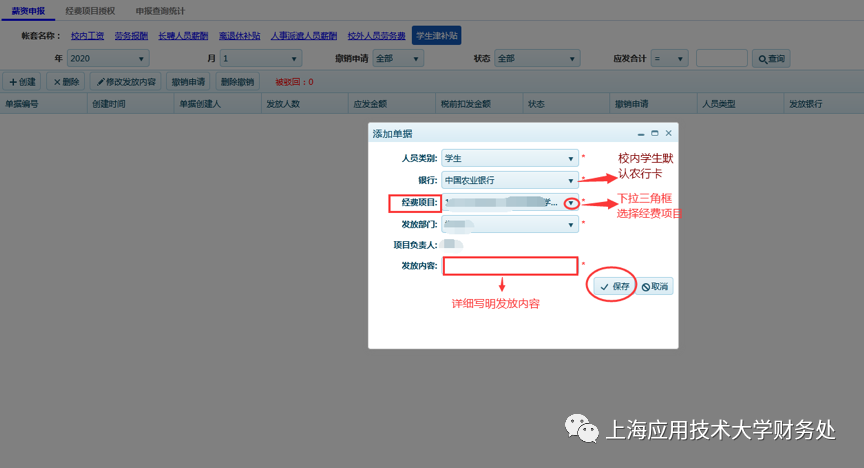
Task: Click the 撤销申请 toolbar button
Action: 188,82
